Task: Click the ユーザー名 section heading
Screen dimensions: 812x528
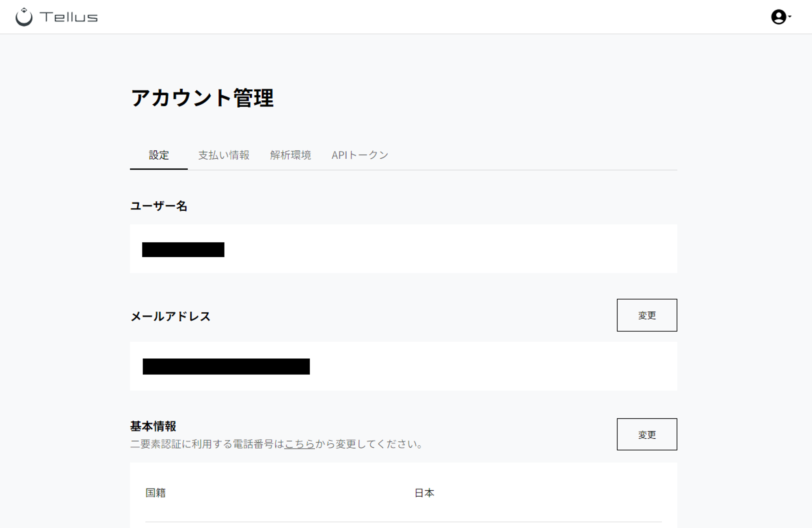Action: (158, 206)
